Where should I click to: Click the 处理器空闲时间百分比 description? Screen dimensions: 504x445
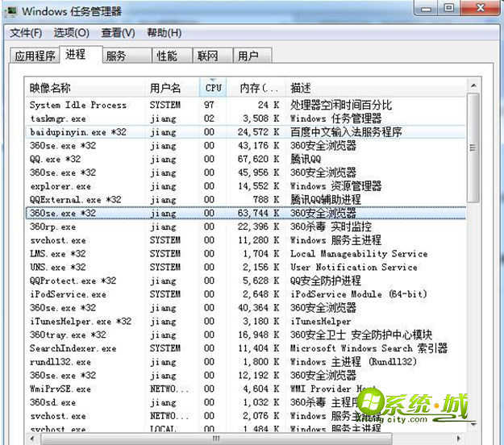click(341, 105)
